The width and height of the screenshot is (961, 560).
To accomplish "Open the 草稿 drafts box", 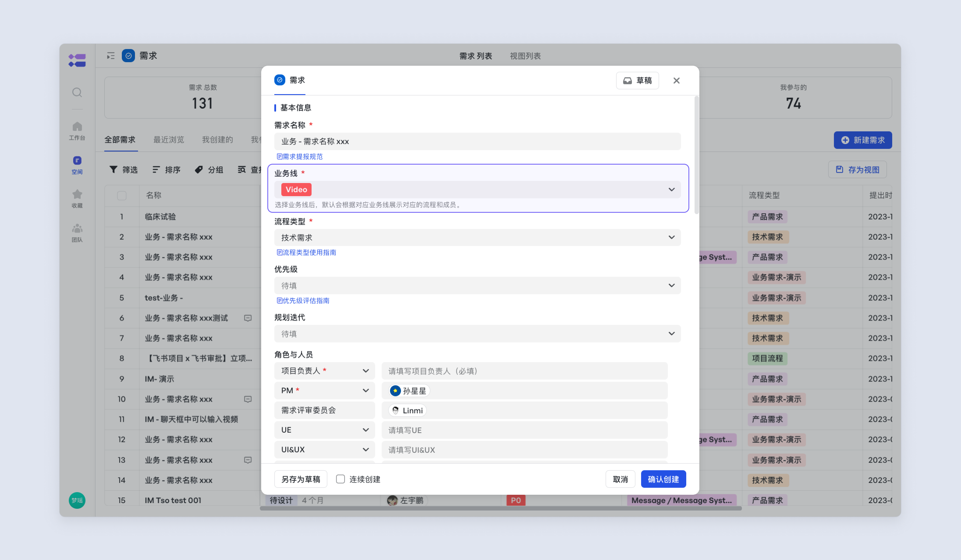I will 638,80.
